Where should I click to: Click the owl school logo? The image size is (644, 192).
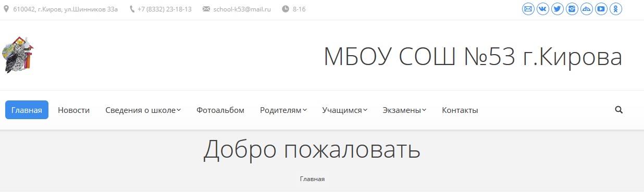tap(18, 55)
